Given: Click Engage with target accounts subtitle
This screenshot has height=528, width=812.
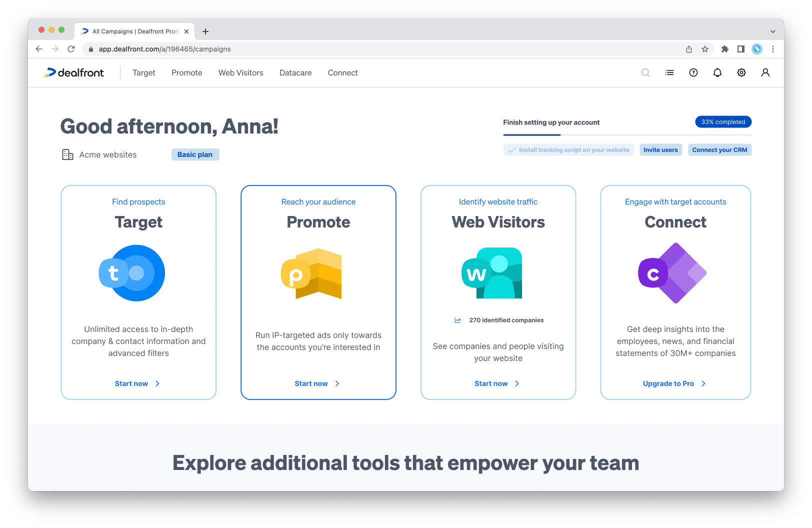Looking at the screenshot, I should click(x=675, y=202).
